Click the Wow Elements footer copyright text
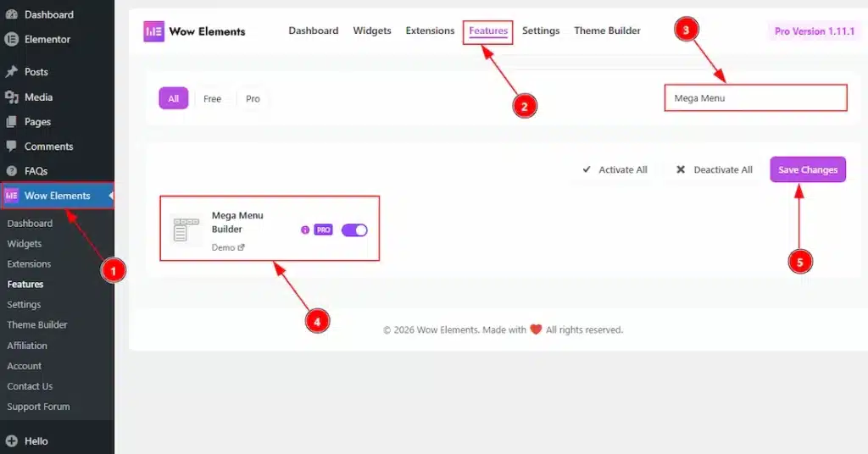 504,329
